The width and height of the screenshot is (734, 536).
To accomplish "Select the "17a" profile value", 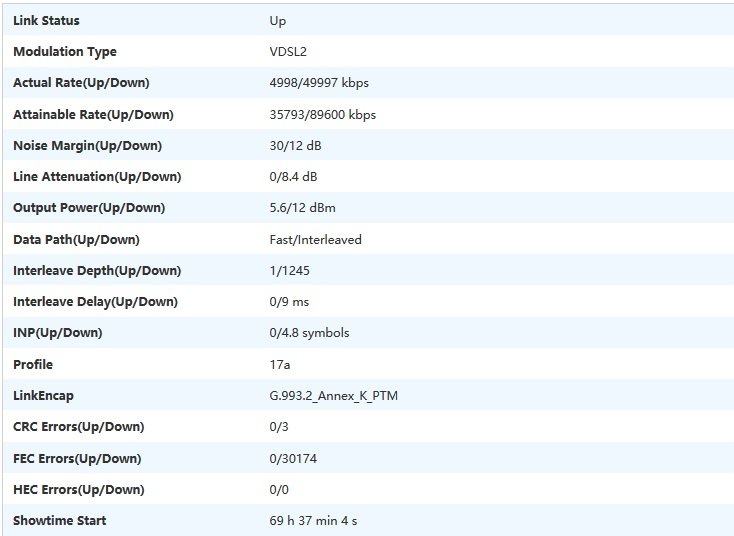I will tap(279, 364).
